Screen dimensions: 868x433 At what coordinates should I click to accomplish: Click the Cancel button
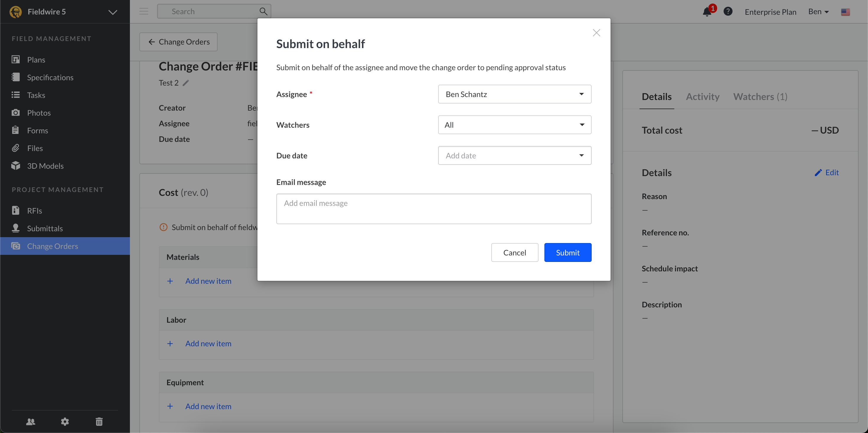point(514,252)
